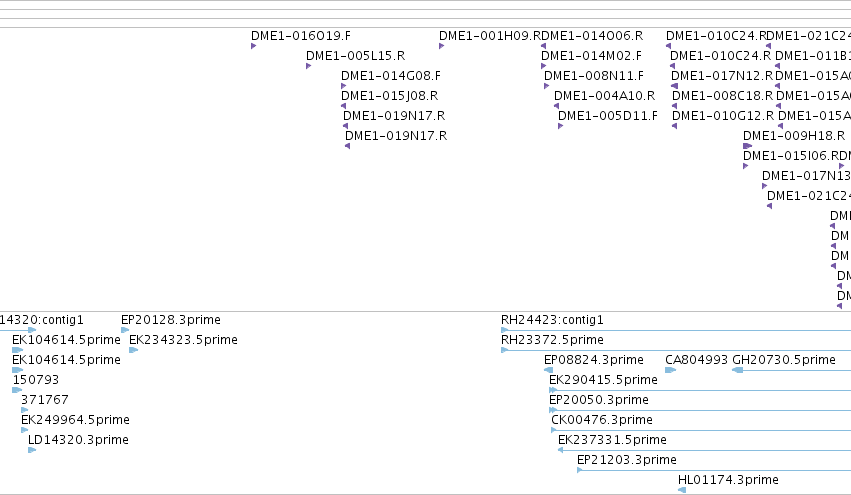The width and height of the screenshot is (851, 495).
Task: Select the DME1-017N12.R label
Action: pos(722,76)
